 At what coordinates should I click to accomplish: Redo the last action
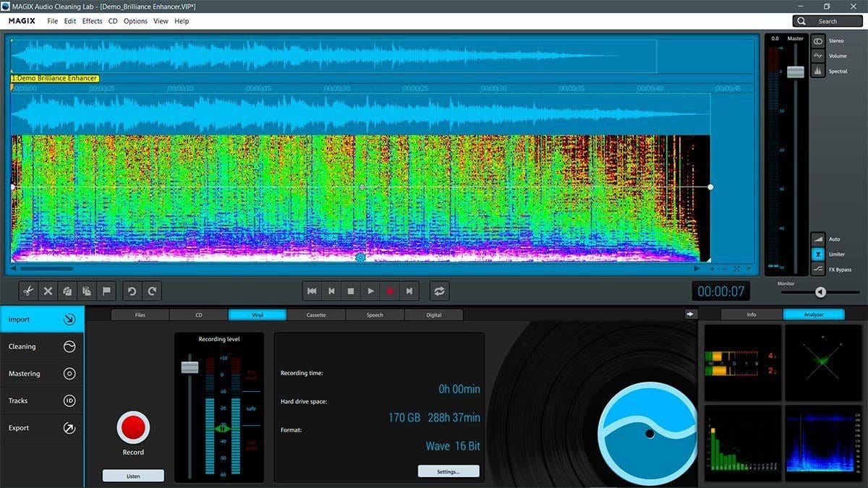click(x=152, y=291)
